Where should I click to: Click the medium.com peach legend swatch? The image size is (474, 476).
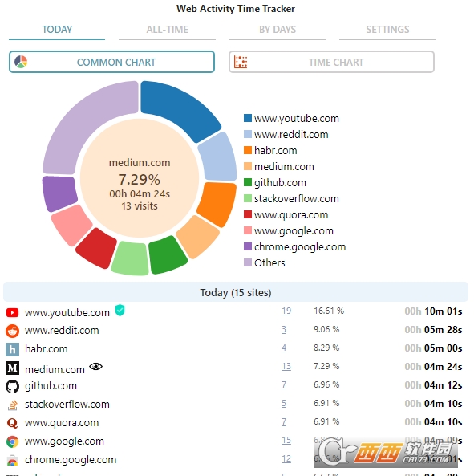(x=248, y=166)
